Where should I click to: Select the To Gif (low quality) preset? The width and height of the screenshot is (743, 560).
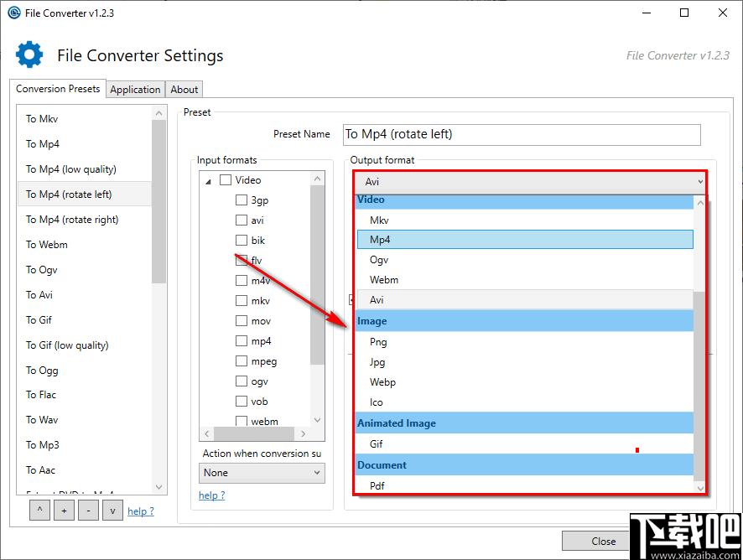[85, 345]
